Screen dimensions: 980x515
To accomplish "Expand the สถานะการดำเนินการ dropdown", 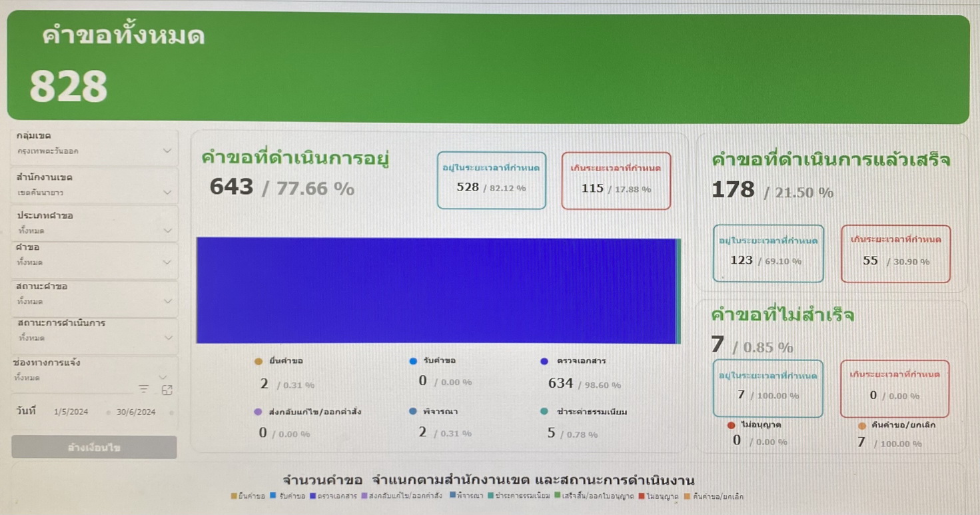I will coord(167,338).
